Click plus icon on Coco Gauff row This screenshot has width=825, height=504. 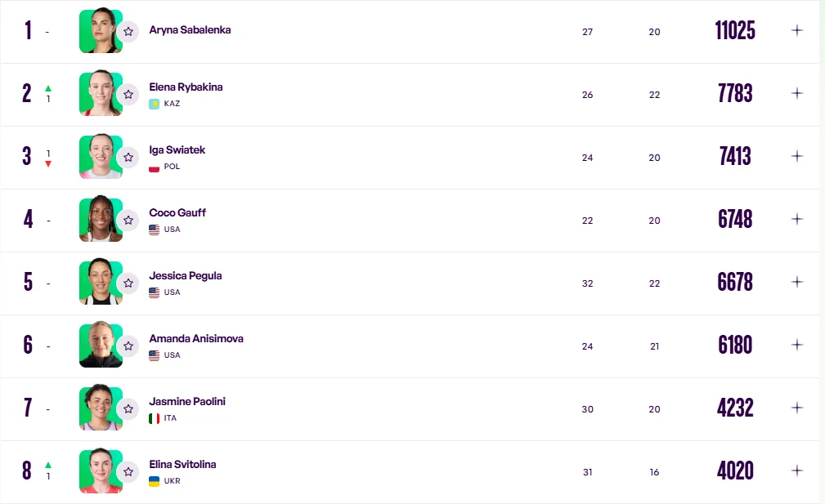pyautogui.click(x=797, y=219)
